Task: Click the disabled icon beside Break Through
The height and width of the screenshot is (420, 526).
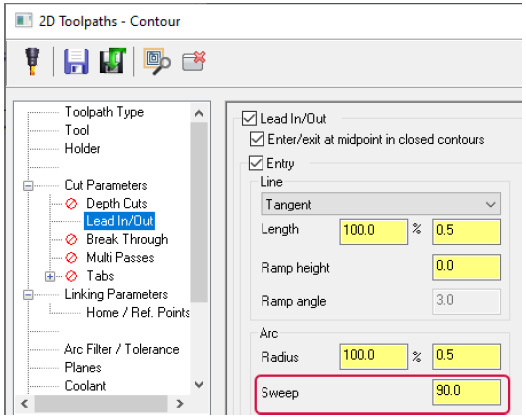Action: (x=71, y=240)
